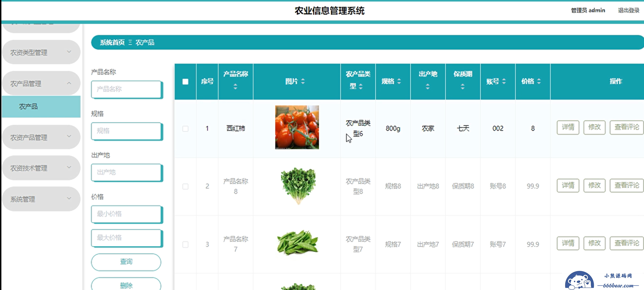Screen dimensions: 644x290
Task: Click 退出登录 to log out
Action: tap(628, 10)
